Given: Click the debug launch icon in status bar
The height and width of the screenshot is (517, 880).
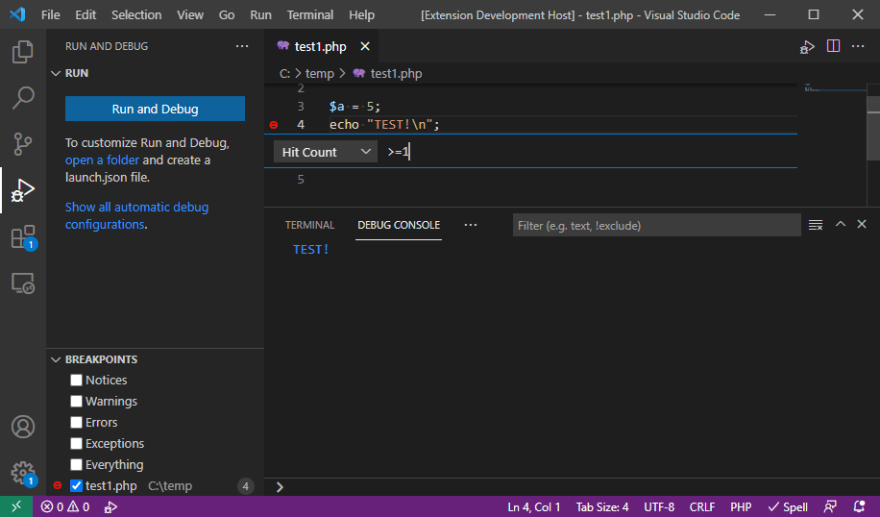Looking at the screenshot, I should pos(111,507).
